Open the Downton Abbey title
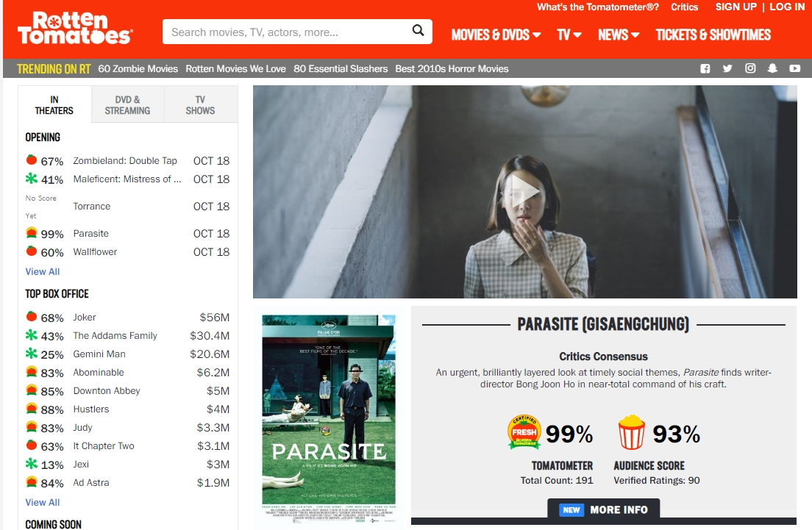The width and height of the screenshot is (812, 530). point(106,390)
